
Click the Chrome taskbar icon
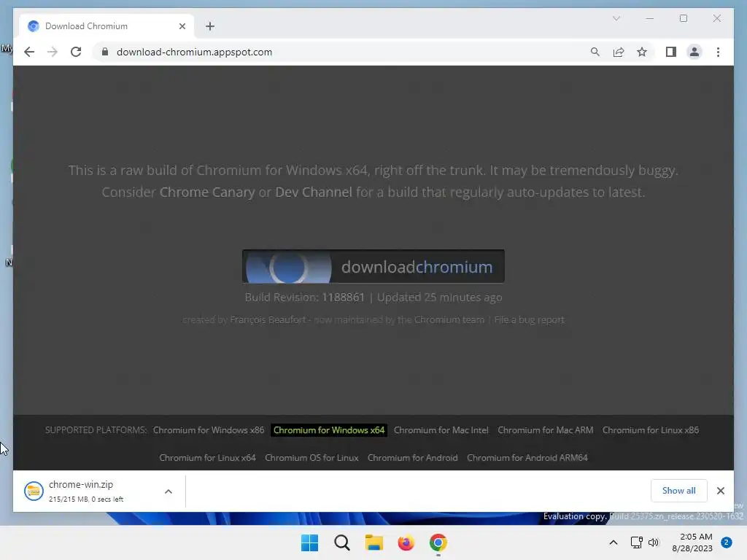438,542
